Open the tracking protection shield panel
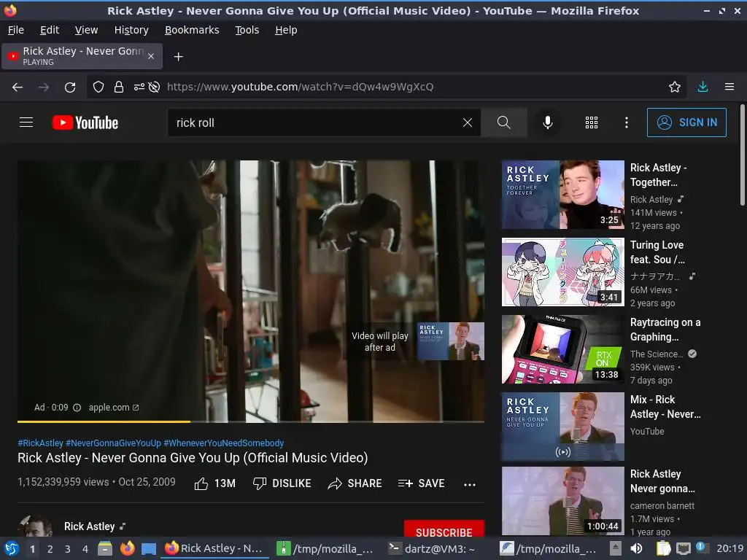The image size is (747, 560). (98, 87)
